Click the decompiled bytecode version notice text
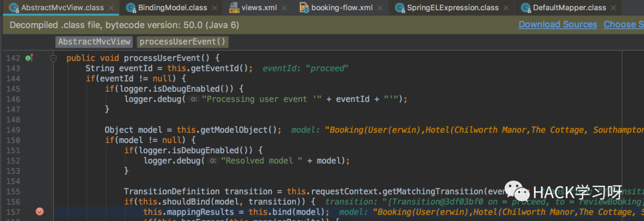644x221 pixels. tap(125, 25)
